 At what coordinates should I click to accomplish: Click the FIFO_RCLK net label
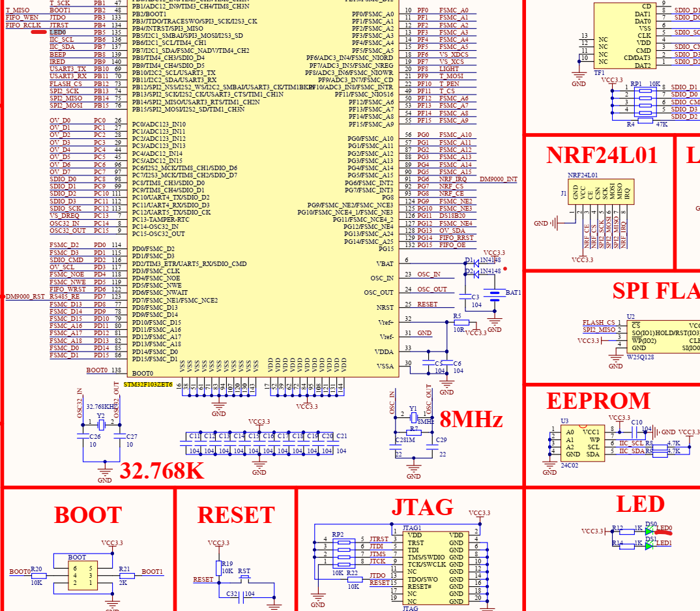(x=23, y=25)
